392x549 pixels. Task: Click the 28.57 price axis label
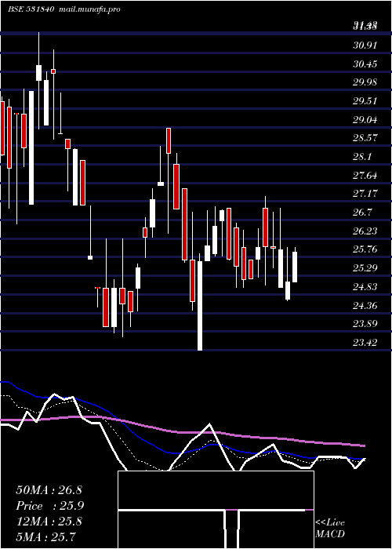[365, 137]
